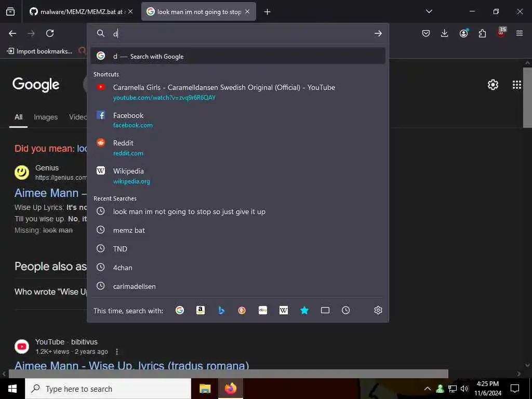This screenshot has width=532, height=399.
Task: Open the notification center
Action: point(515,389)
